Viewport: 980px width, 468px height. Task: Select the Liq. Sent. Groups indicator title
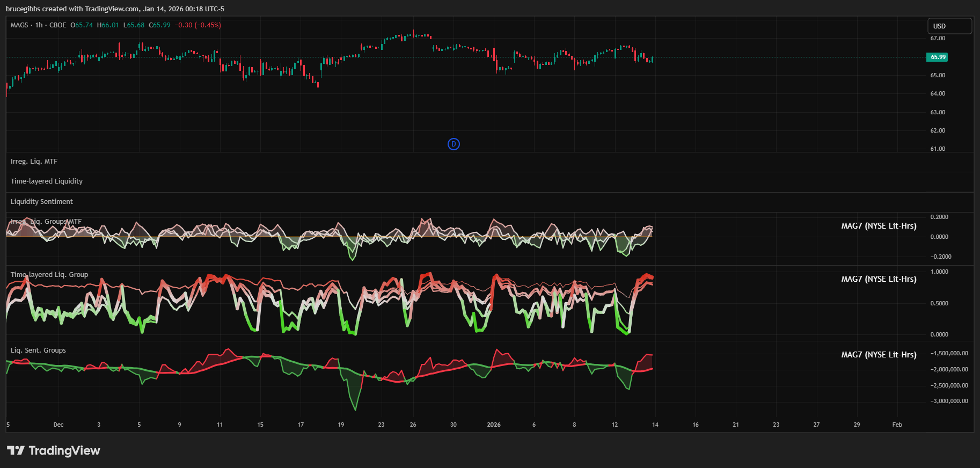38,350
